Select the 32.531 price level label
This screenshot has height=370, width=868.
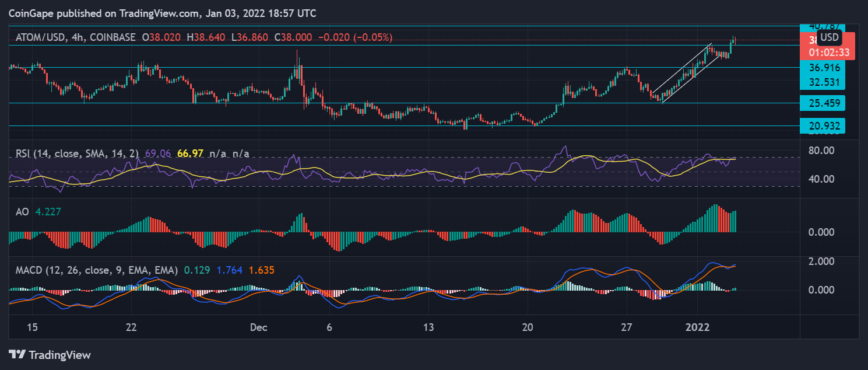(x=822, y=82)
